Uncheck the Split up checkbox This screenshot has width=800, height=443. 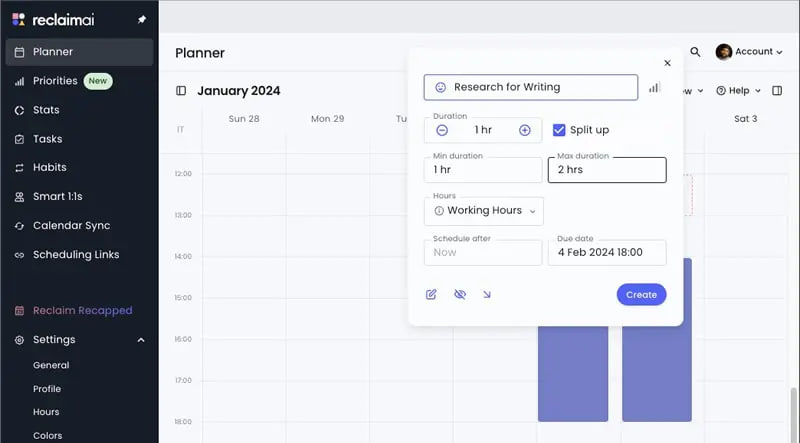(x=559, y=130)
